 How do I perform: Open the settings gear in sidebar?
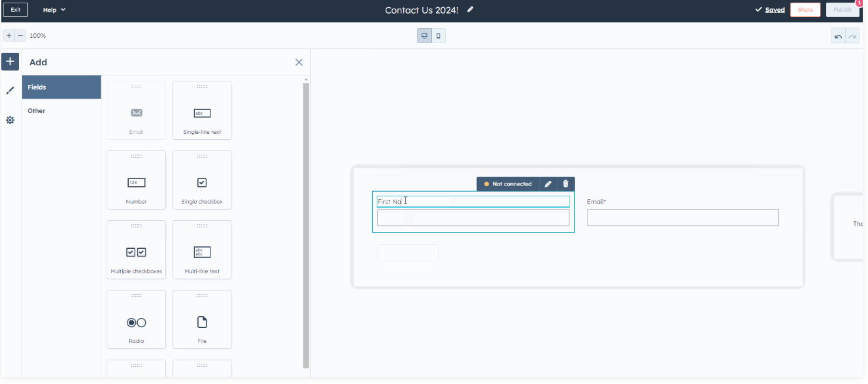[x=10, y=120]
